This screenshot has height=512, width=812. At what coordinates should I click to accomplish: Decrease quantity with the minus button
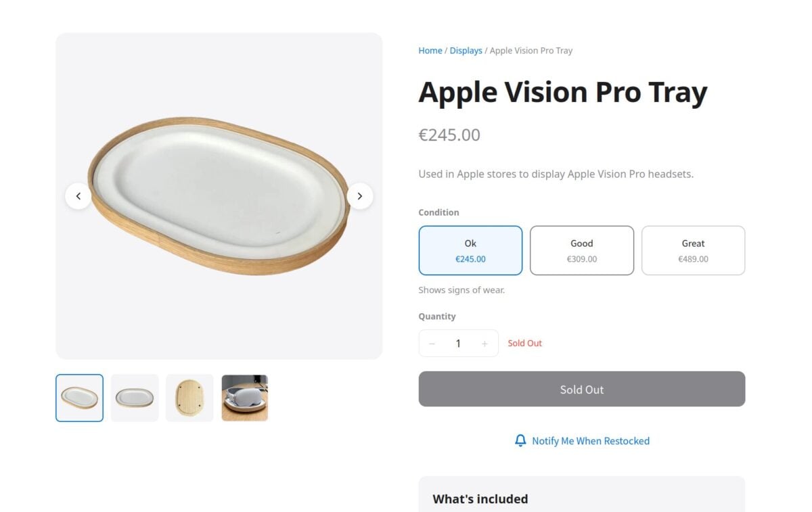[432, 344]
